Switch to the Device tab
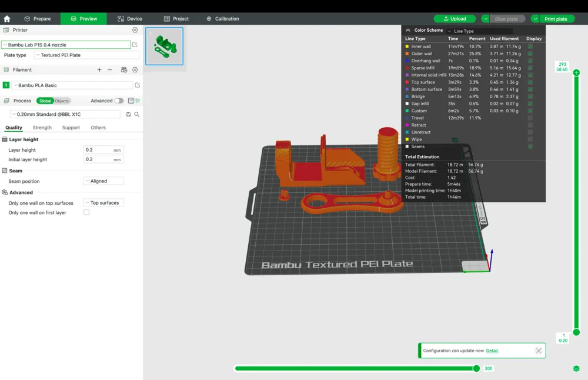Screen dimensions: 588x380 [130, 19]
